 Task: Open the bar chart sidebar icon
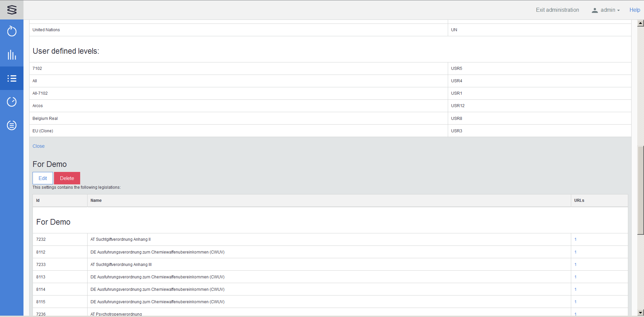[x=12, y=55]
